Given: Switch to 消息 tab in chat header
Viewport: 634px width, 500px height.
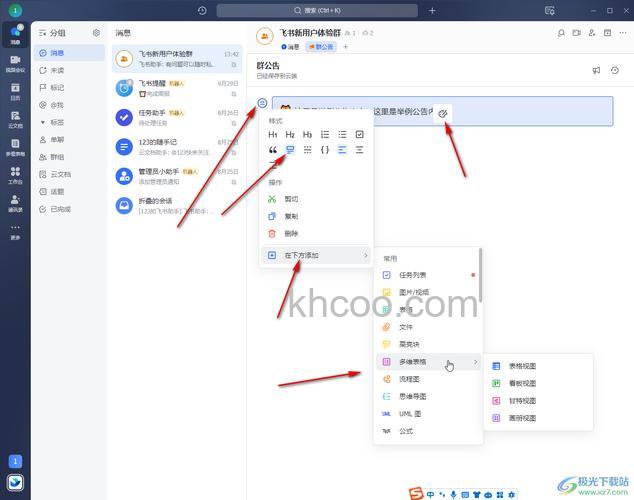Looking at the screenshot, I should [290, 47].
